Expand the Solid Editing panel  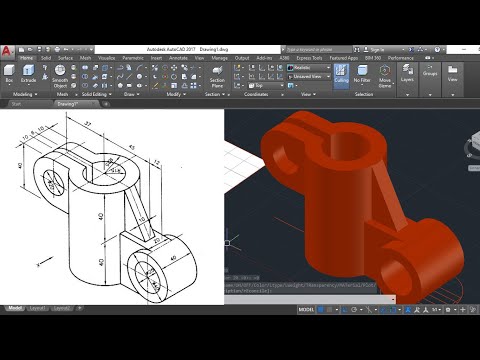coord(97,94)
